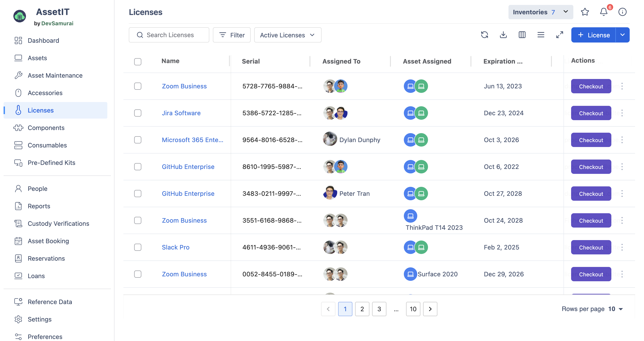Jump to page 10
Viewport: 644px width, 341px height.
tap(413, 309)
